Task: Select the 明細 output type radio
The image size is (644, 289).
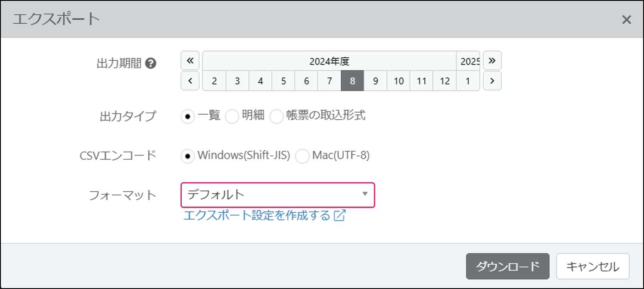Action: 232,116
